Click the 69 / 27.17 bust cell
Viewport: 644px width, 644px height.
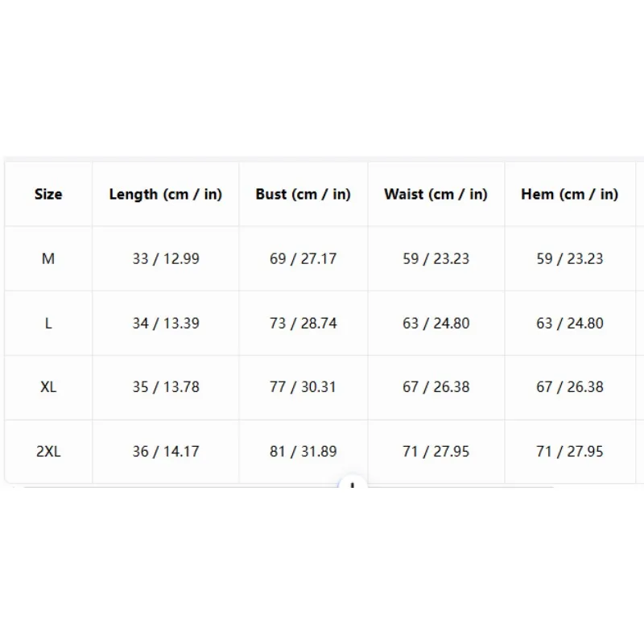coord(303,258)
